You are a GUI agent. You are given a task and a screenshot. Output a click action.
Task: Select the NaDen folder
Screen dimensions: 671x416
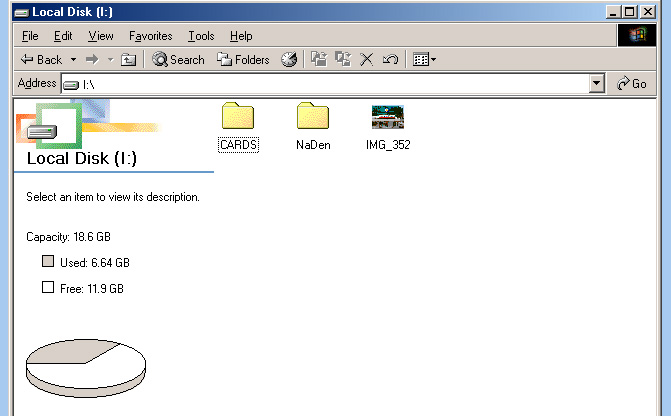click(313, 127)
